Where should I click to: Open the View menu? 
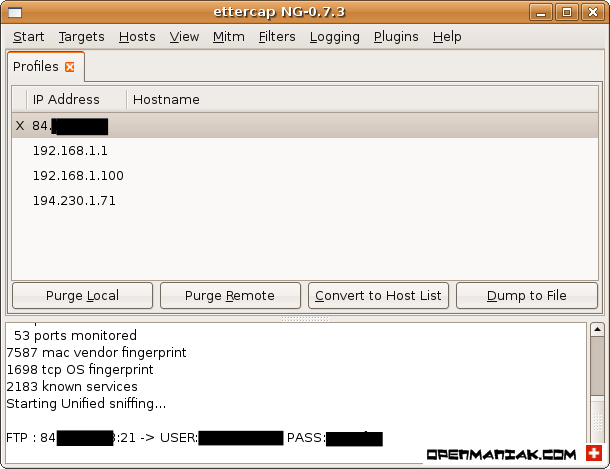[x=184, y=37]
